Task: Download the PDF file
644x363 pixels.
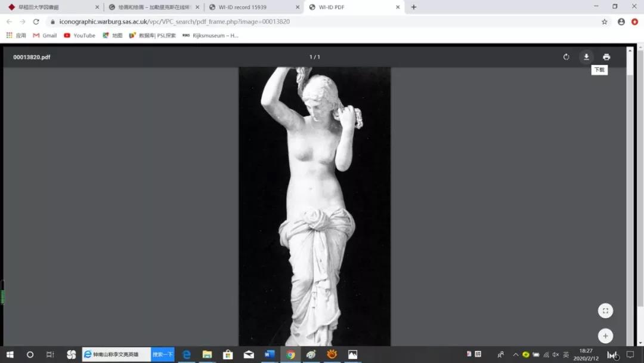Action: 586,57
